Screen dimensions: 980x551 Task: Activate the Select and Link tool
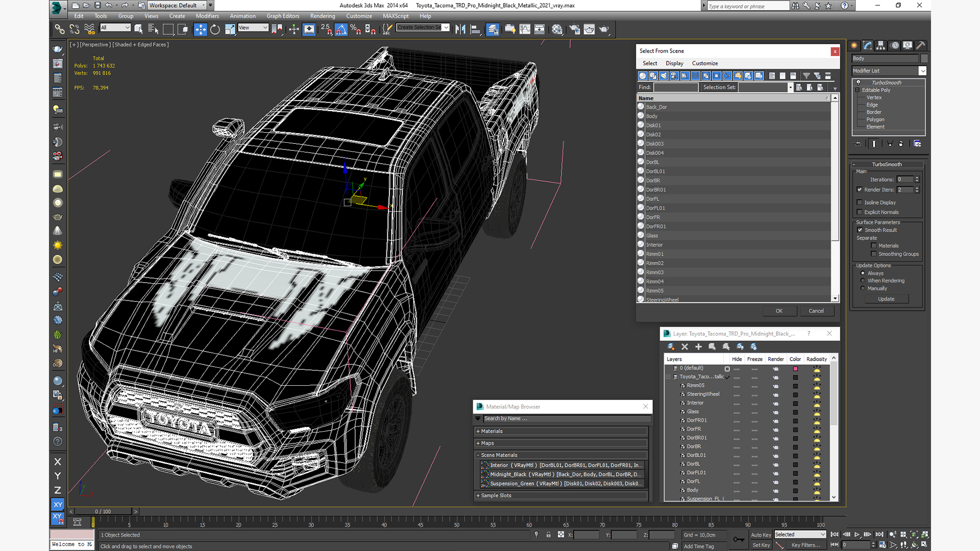60,29
